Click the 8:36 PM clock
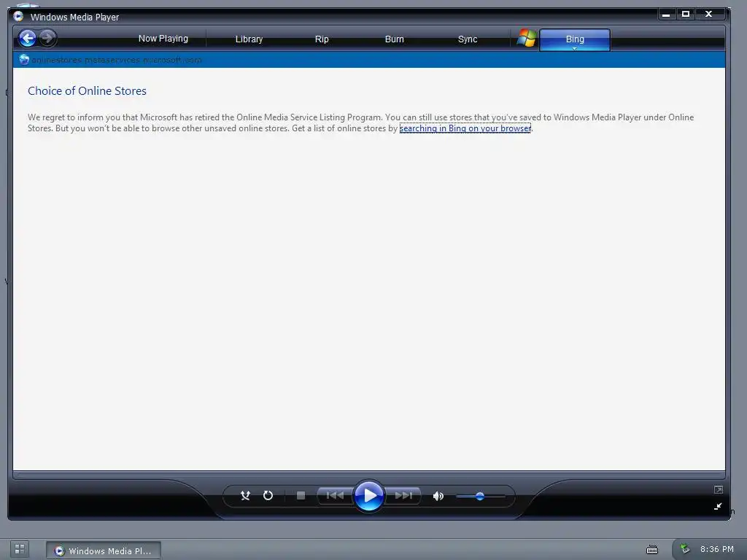This screenshot has width=747, height=560. 716,549
